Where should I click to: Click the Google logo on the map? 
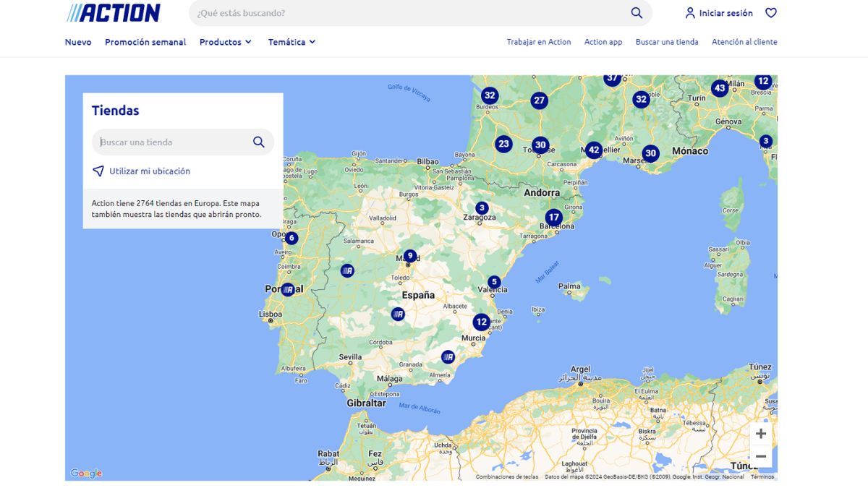coord(86,474)
